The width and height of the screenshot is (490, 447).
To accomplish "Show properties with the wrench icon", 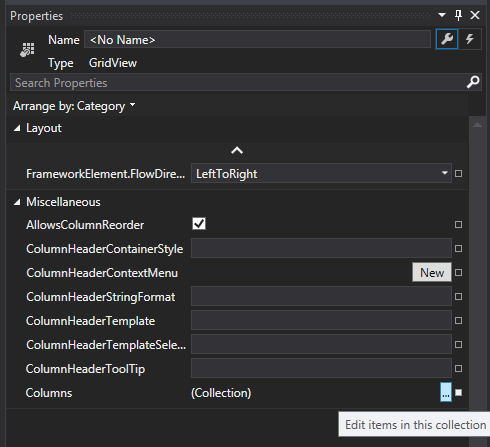I will (x=447, y=39).
